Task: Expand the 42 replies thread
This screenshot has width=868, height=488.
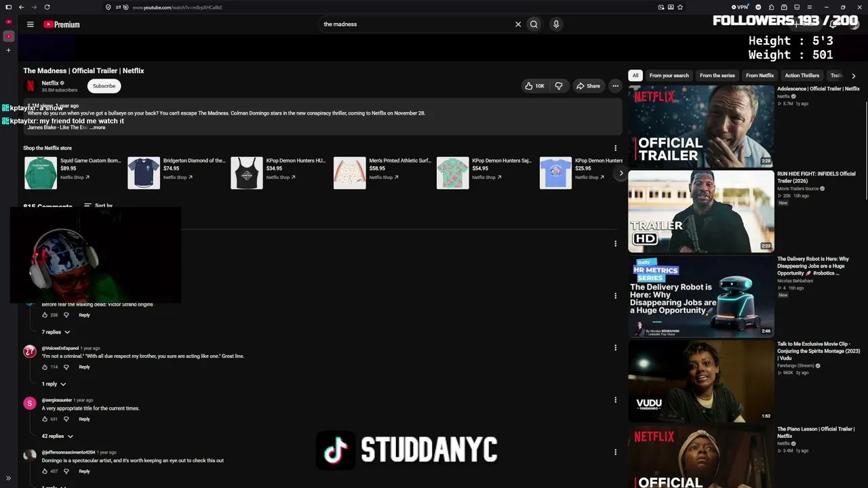Action: pos(57,436)
